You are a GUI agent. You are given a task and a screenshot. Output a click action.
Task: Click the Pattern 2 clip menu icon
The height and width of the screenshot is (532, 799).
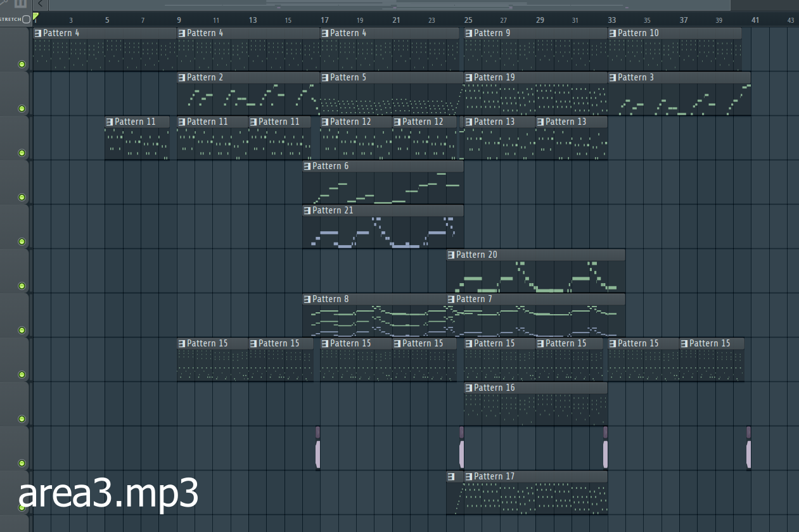click(x=182, y=77)
